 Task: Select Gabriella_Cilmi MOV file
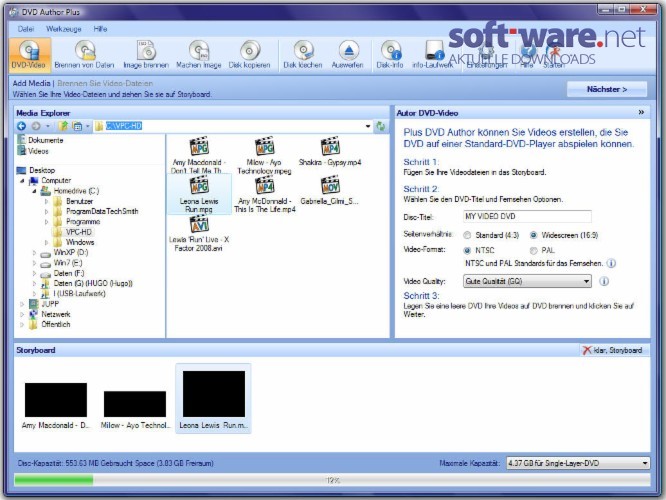pos(330,191)
